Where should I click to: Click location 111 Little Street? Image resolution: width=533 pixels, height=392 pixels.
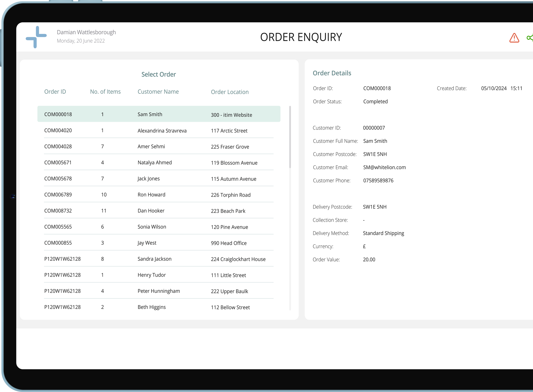pos(228,275)
